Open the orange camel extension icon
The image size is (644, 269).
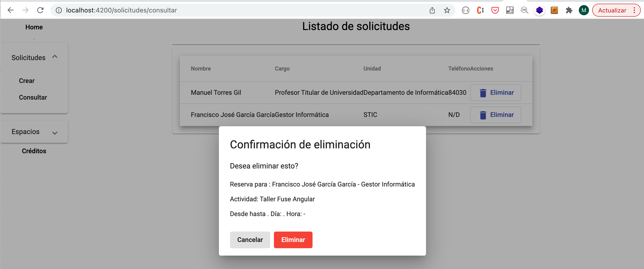[554, 10]
